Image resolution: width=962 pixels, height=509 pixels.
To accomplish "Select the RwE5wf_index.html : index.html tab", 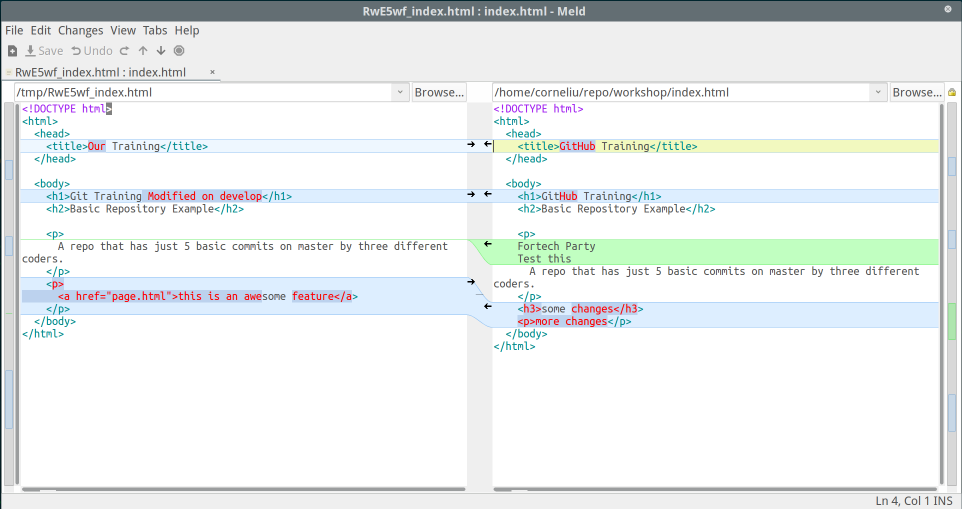I will tap(101, 72).
